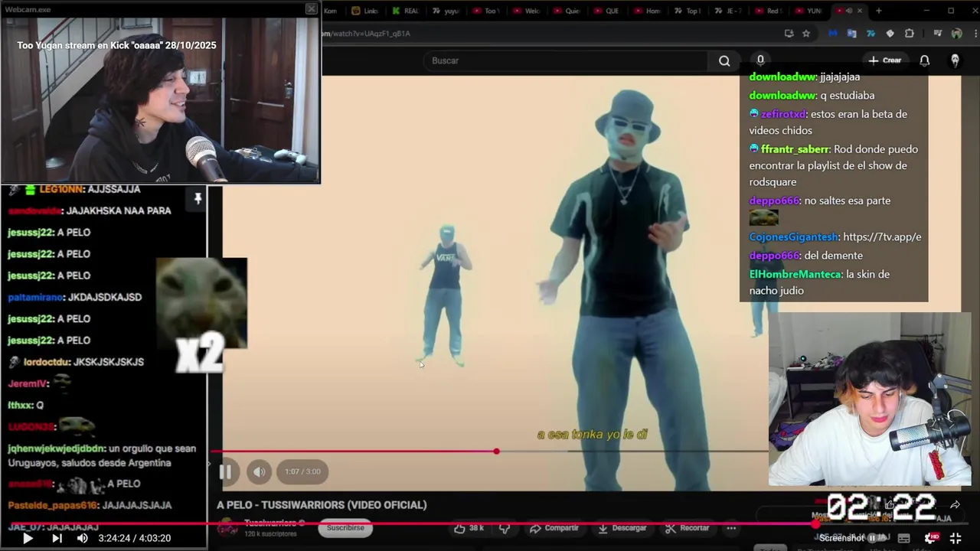Open a new browser tab with plus

tap(878, 11)
